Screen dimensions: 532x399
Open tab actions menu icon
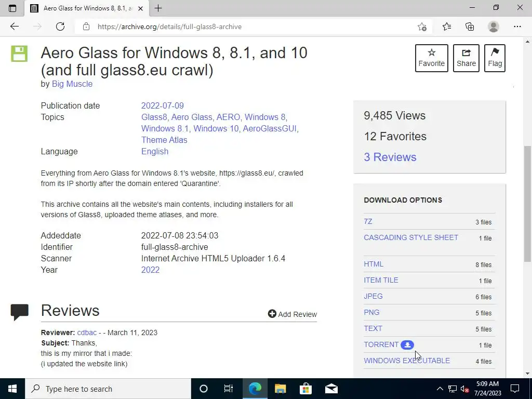click(x=12, y=8)
